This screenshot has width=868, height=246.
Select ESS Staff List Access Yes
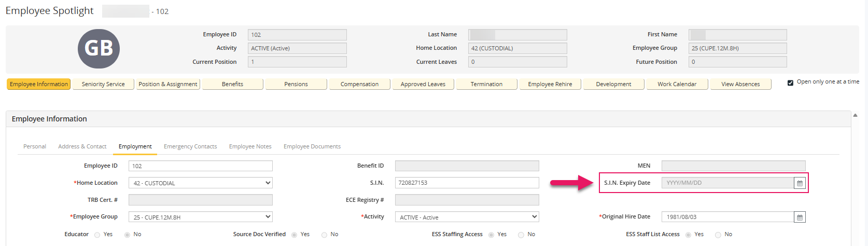(x=688, y=235)
